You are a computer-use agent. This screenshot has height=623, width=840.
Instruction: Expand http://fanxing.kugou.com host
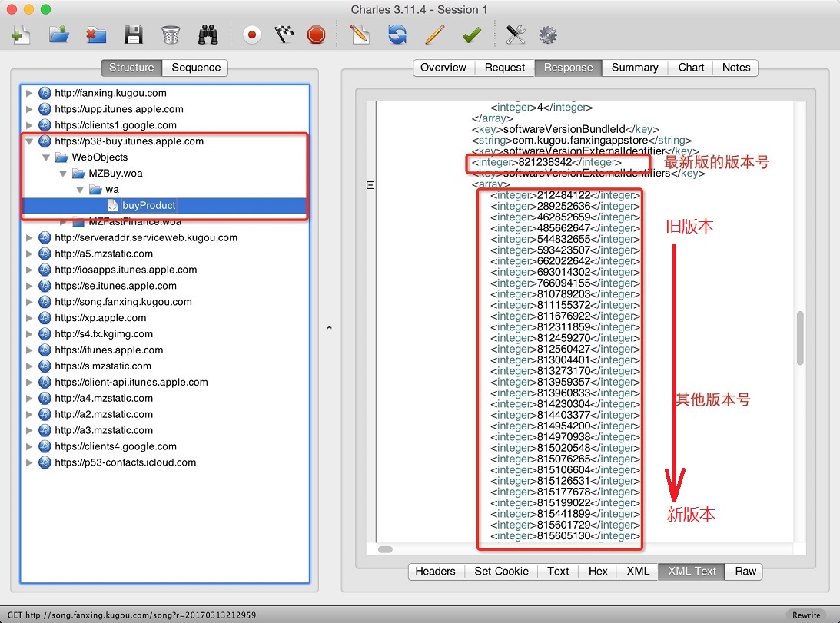[x=29, y=93]
